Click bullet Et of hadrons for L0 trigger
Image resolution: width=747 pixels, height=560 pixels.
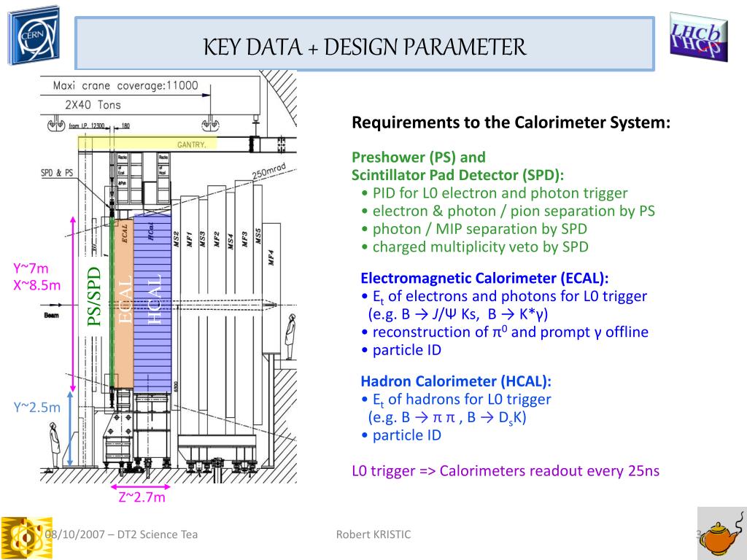pos(456,400)
